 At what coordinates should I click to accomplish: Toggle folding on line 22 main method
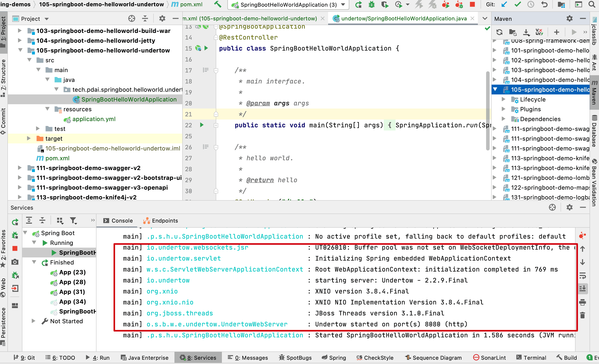(216, 125)
